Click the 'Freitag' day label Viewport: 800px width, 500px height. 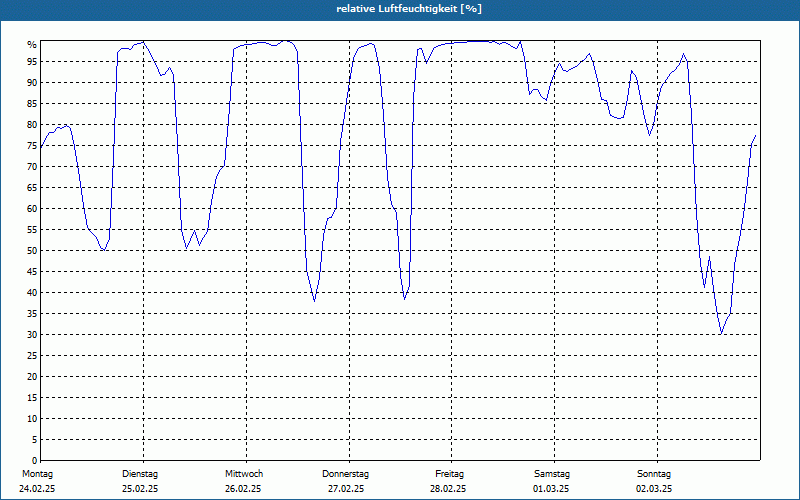pyautogui.click(x=449, y=474)
